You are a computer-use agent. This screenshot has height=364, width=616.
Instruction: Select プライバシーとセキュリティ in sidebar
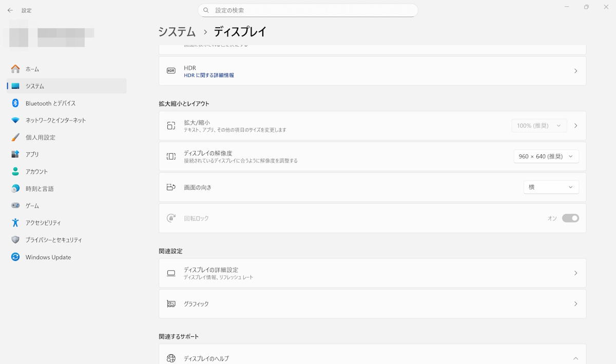click(53, 240)
